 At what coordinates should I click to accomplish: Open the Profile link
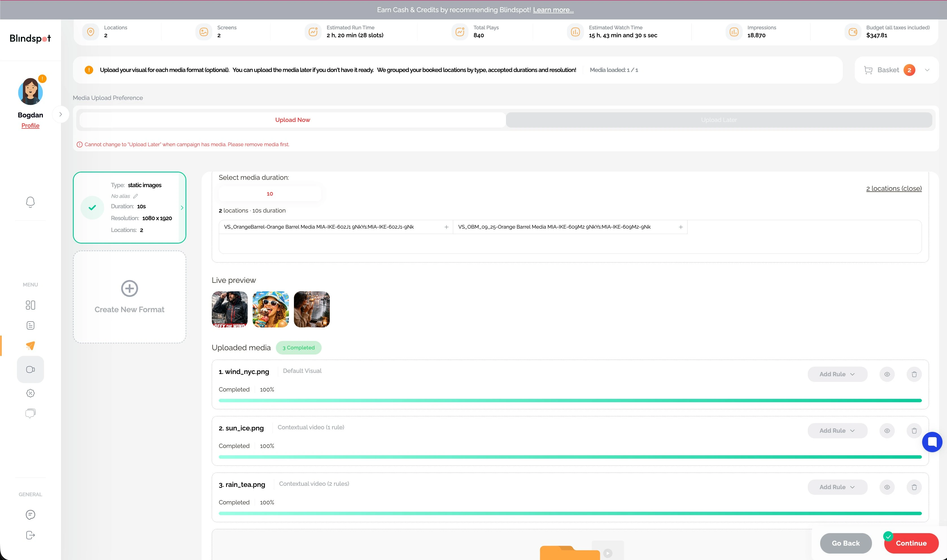click(x=30, y=126)
